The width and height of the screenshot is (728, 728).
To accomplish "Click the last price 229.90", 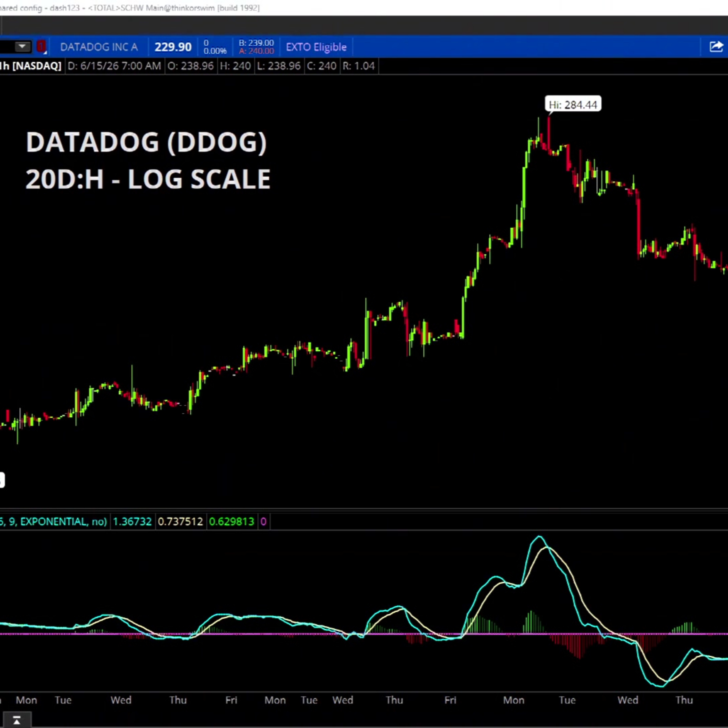I will pos(173,47).
